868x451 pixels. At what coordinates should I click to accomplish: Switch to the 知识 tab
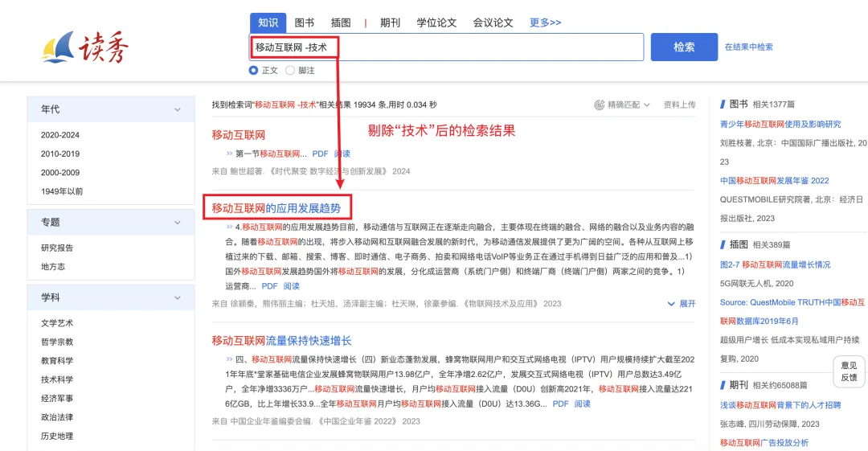point(268,23)
